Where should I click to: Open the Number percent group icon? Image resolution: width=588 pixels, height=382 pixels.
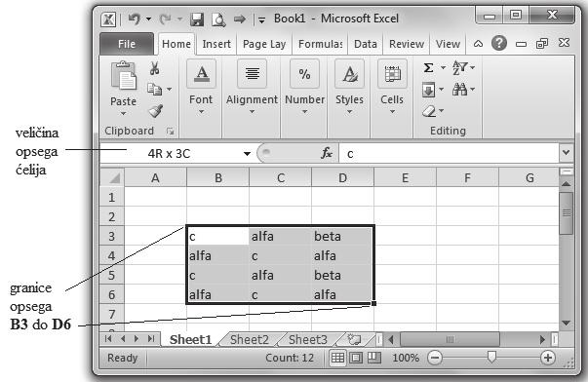click(x=304, y=73)
